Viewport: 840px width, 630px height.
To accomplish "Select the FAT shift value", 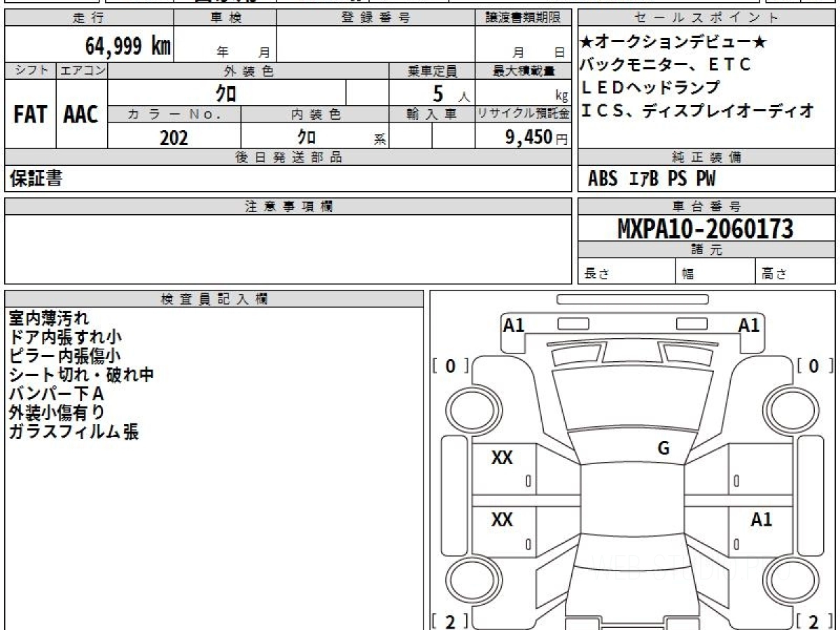I will coord(30,114).
